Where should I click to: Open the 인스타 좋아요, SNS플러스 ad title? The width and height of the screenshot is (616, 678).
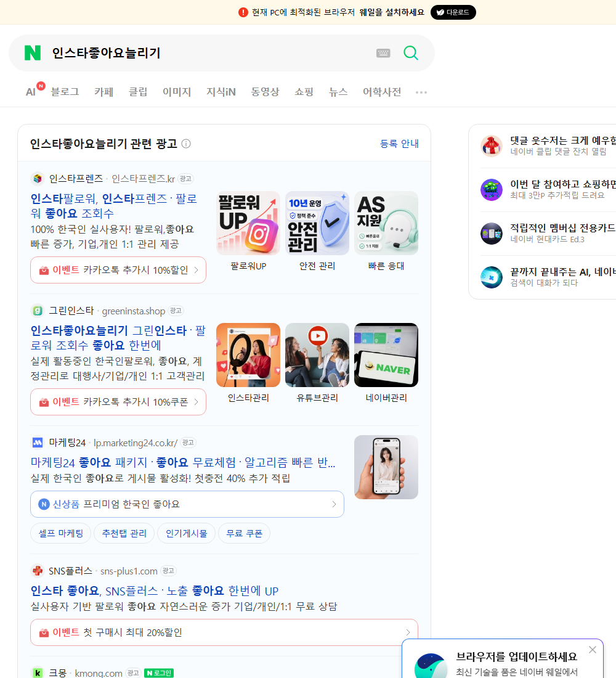click(x=155, y=590)
